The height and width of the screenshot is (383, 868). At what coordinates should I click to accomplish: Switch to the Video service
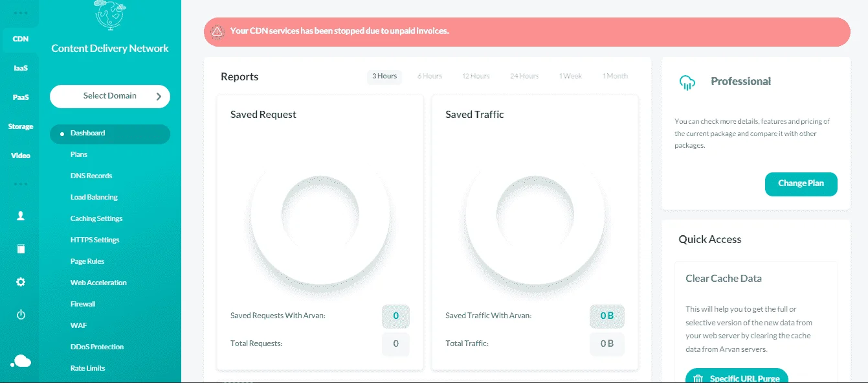21,156
